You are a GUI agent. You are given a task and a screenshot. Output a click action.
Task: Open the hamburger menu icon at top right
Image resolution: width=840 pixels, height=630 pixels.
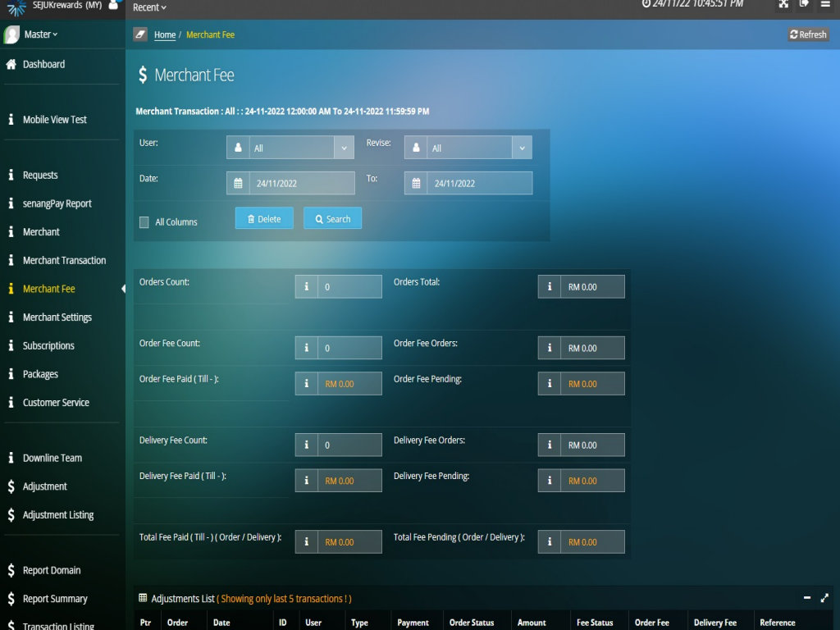coord(825,4)
